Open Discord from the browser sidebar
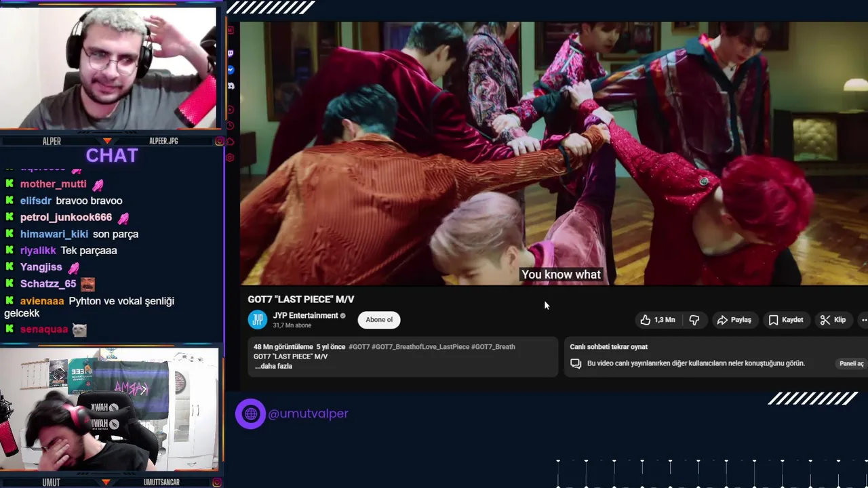 (231, 86)
